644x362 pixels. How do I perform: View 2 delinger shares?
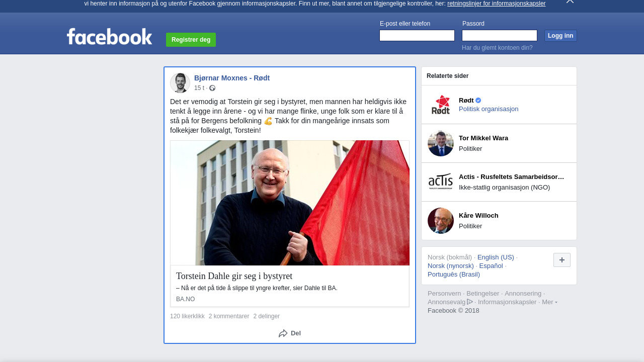coord(267,316)
